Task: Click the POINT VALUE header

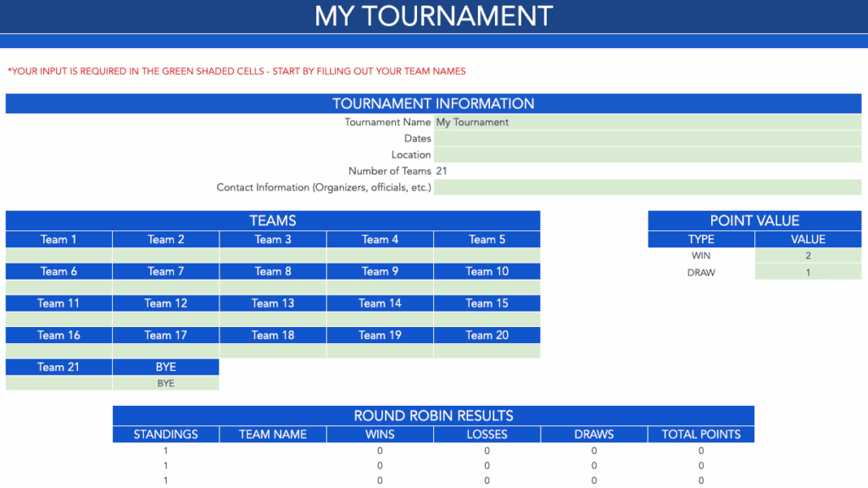Action: 754,220
